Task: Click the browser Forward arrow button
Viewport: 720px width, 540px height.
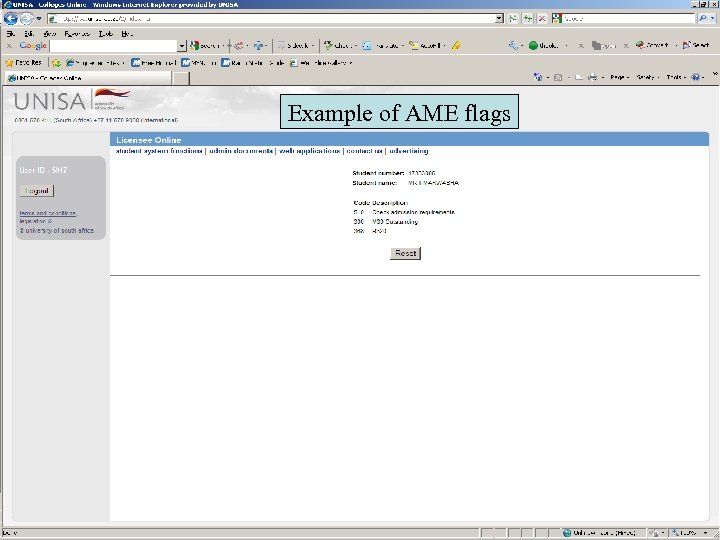Action: [26, 18]
